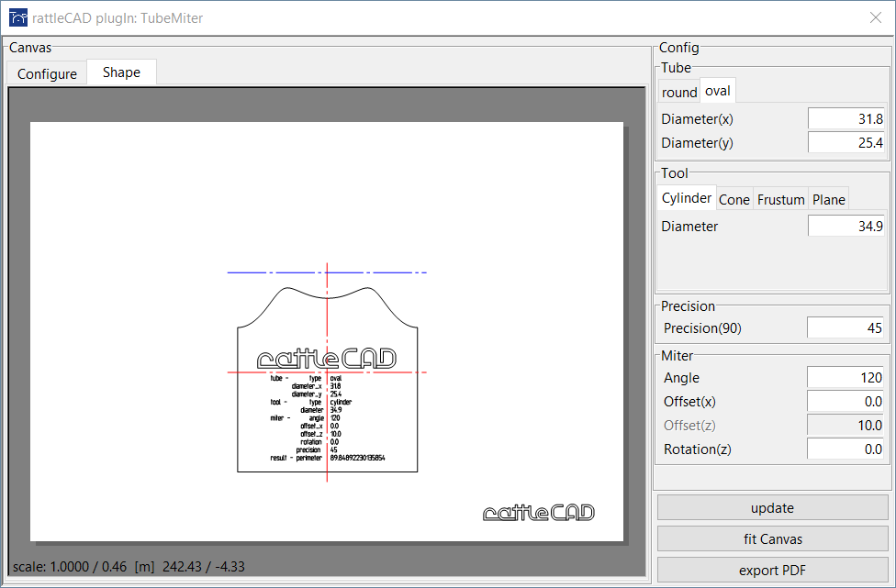The height and width of the screenshot is (588, 896).
Task: Click the Precision(90) label
Action: (702, 328)
